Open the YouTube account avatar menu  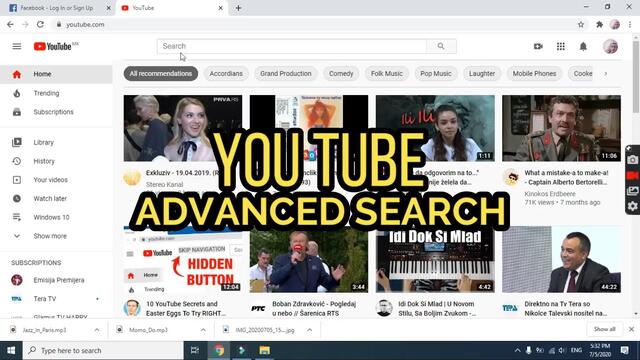tap(610, 47)
